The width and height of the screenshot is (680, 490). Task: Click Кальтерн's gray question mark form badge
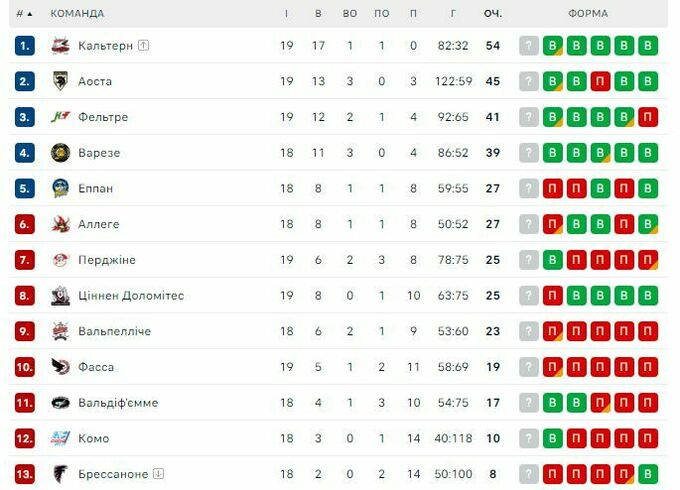528,45
